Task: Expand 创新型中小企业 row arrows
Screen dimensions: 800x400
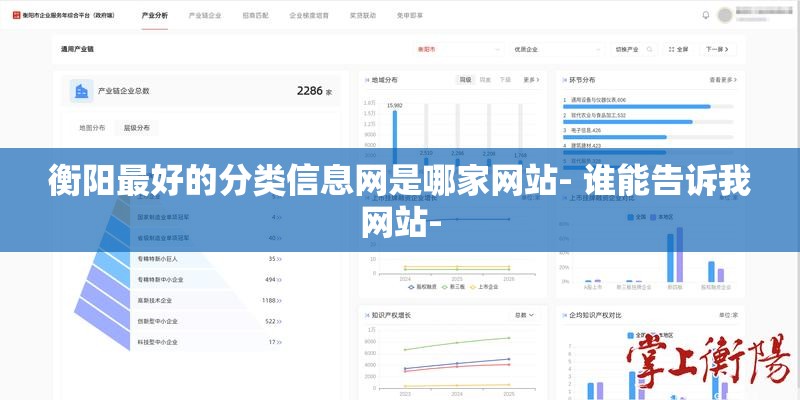Action: pos(279,321)
